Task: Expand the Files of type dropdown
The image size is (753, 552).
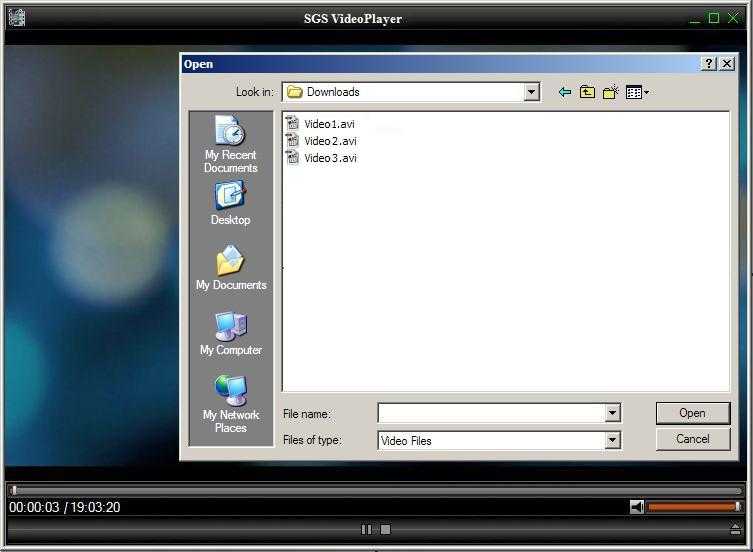Action: 612,440
